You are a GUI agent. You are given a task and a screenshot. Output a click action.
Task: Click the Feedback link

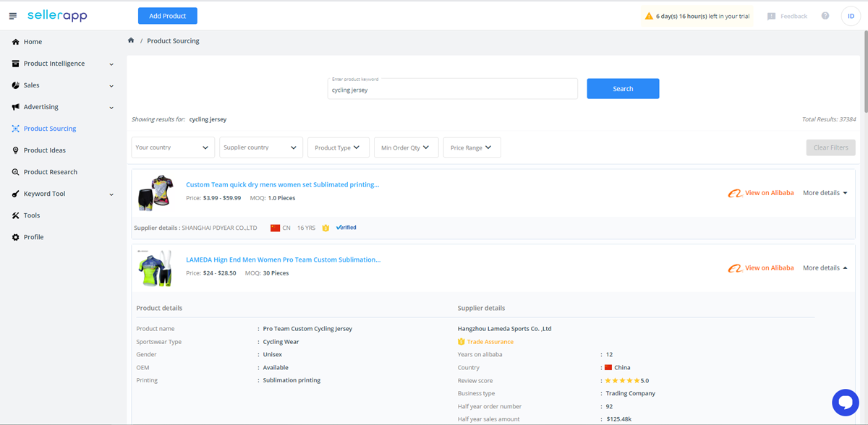pos(793,16)
